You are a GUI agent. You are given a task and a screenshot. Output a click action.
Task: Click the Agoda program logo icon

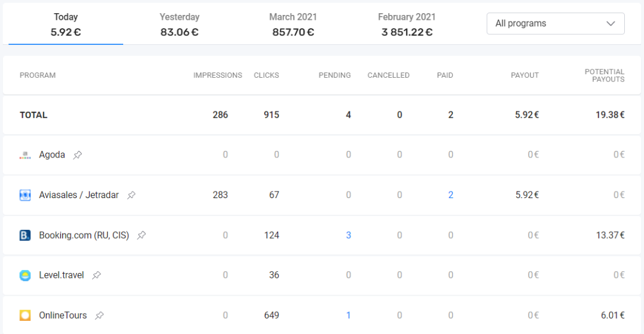[25, 155]
